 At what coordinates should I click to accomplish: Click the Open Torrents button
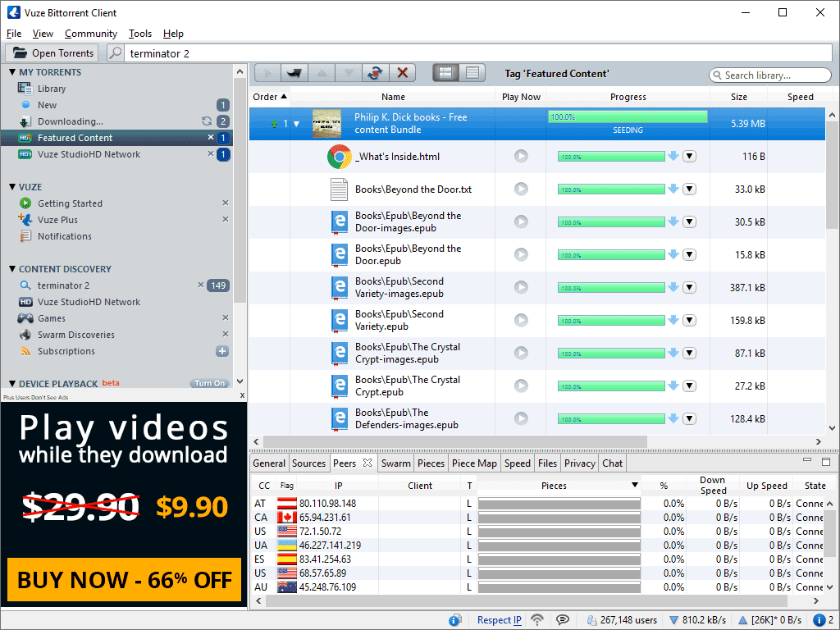[52, 53]
